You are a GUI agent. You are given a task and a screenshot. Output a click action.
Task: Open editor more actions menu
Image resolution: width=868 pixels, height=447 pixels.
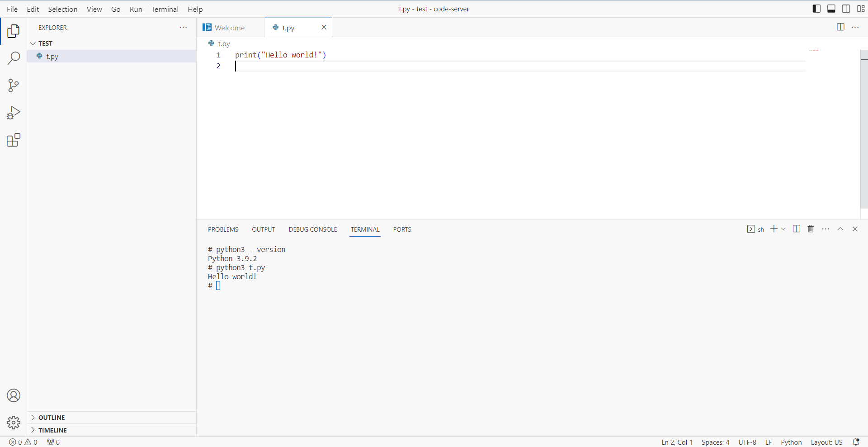click(855, 27)
